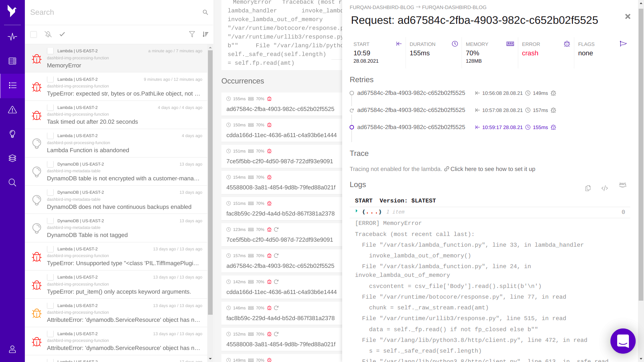Screen dimensions: 644x362
Task: Open the Intercom chat bubble
Action: 623,341
